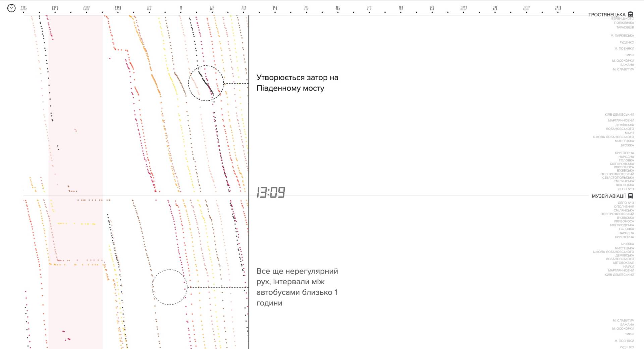Click the dashed circle marking the bridge jam
Screen dimensions: 644x349
[206, 83]
